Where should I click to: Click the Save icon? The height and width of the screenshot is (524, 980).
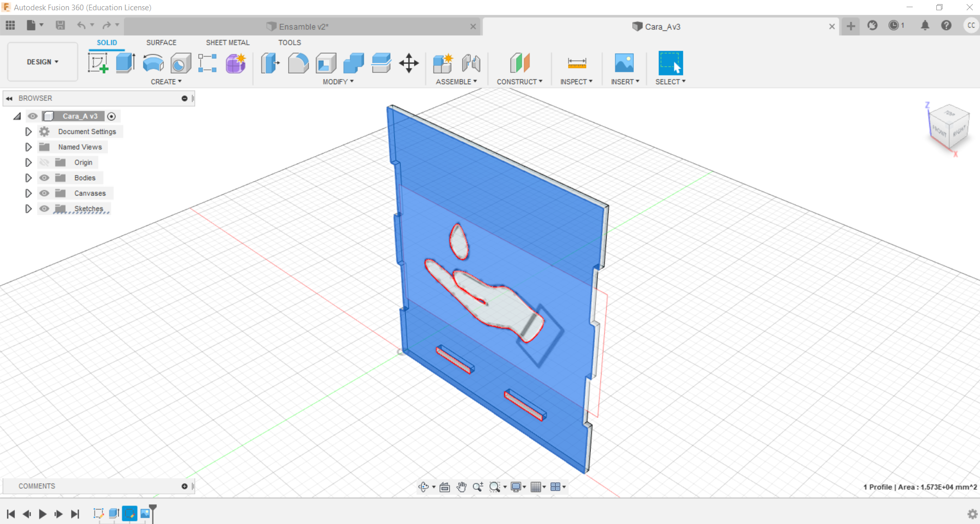pos(60,25)
